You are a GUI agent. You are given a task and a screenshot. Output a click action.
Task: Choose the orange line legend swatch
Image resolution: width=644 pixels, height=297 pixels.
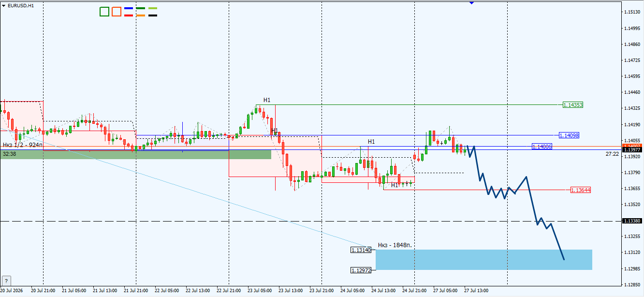pos(141,15)
